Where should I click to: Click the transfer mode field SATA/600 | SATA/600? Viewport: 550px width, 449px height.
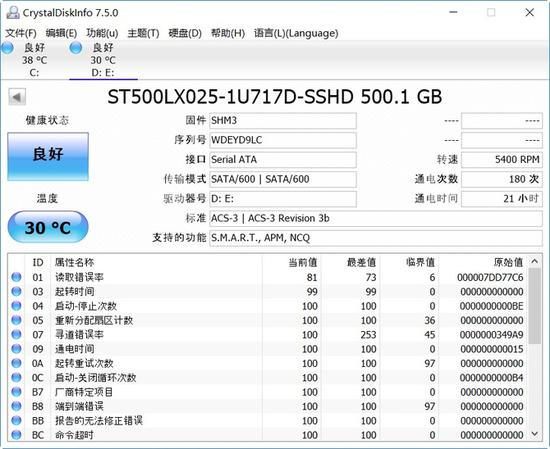[283, 179]
